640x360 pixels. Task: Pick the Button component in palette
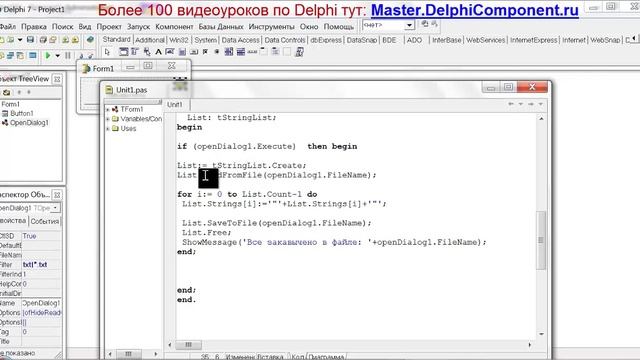(194, 52)
